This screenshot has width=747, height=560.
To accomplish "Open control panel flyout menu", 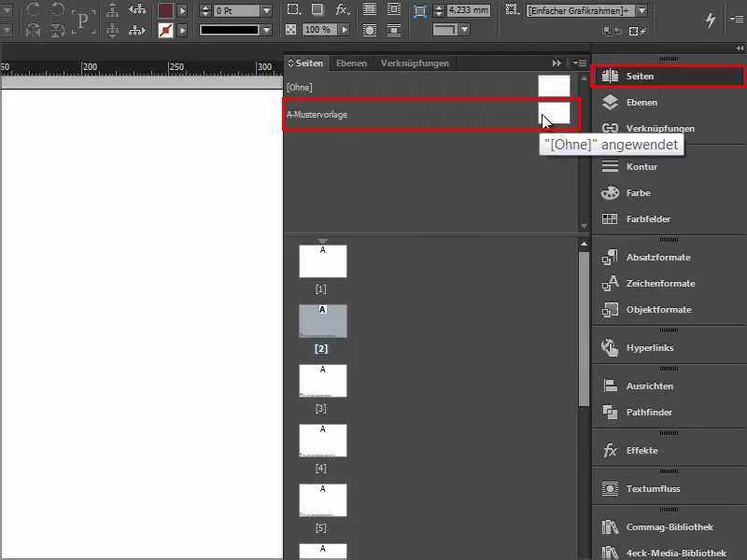I will click(737, 19).
